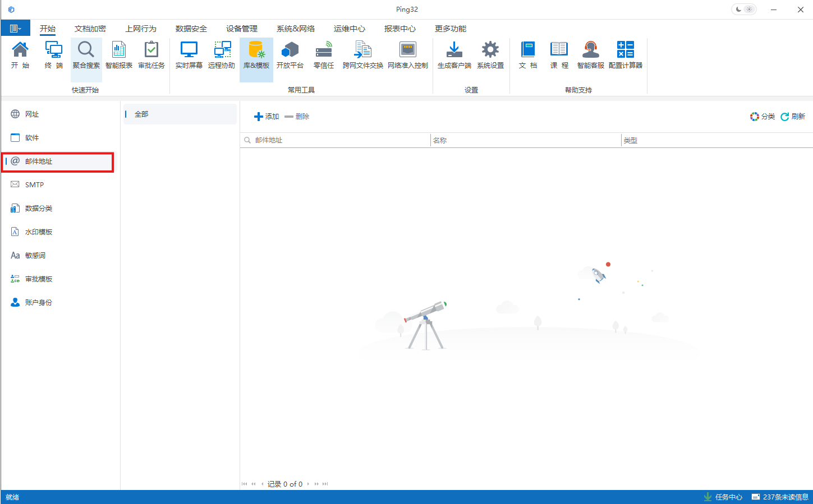Click the 邮件地址 search field

coord(337,140)
